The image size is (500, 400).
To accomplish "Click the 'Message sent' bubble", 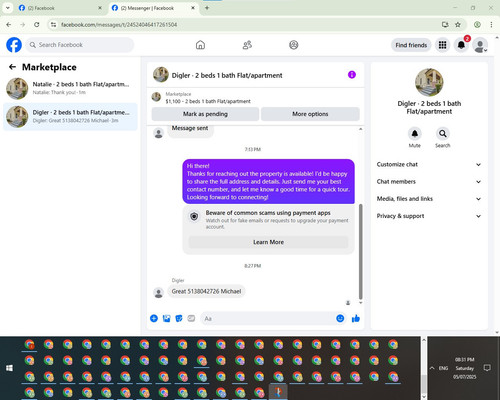I will point(190,131).
